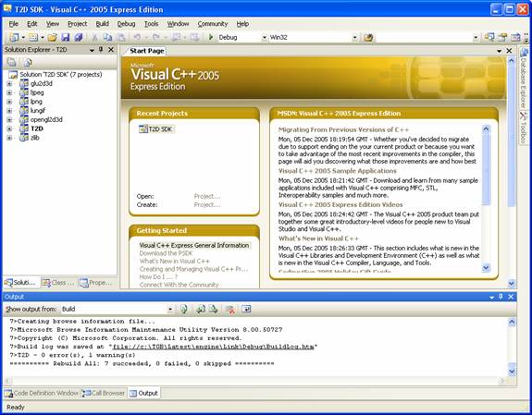Expand the T2D project node
Image resolution: width=532 pixels, height=415 pixels.
pyautogui.click(x=9, y=128)
